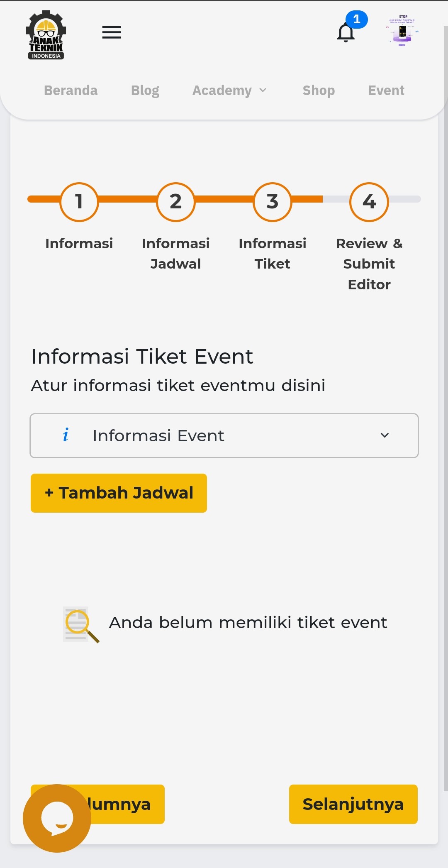Navigate to the Blog menu item

(x=145, y=90)
